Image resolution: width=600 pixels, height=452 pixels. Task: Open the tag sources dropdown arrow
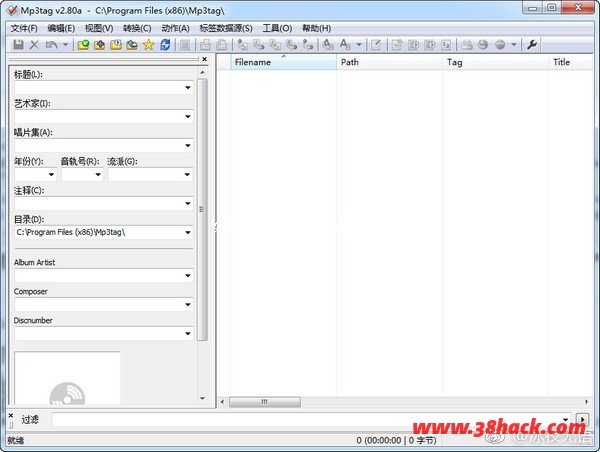(x=514, y=45)
